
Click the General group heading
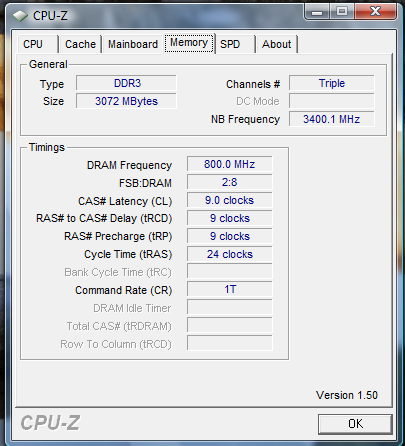pyautogui.click(x=48, y=64)
